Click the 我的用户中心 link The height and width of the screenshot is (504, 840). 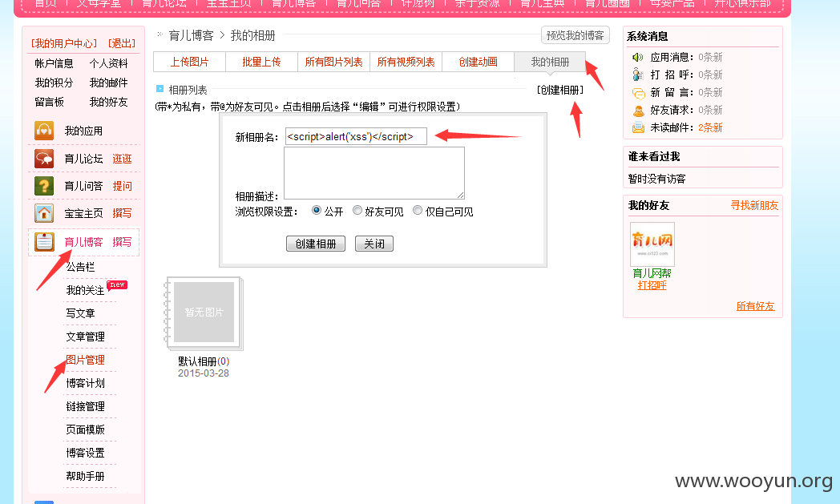(64, 43)
